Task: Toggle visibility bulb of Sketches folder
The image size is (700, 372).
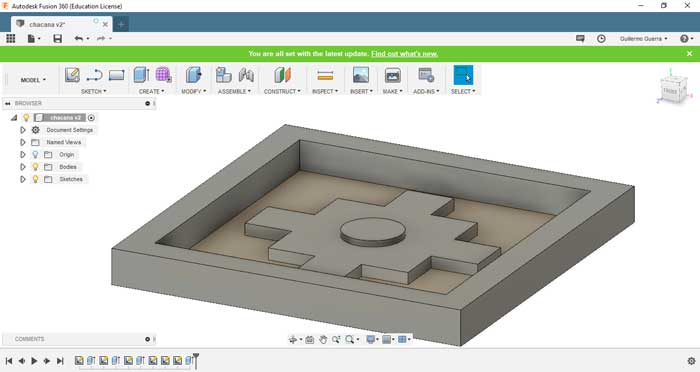Action: click(x=35, y=179)
